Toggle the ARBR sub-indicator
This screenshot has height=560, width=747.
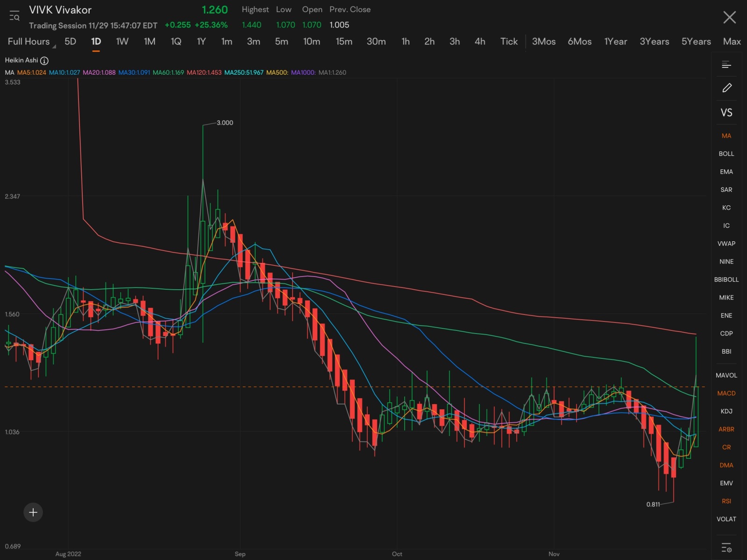[726, 429]
